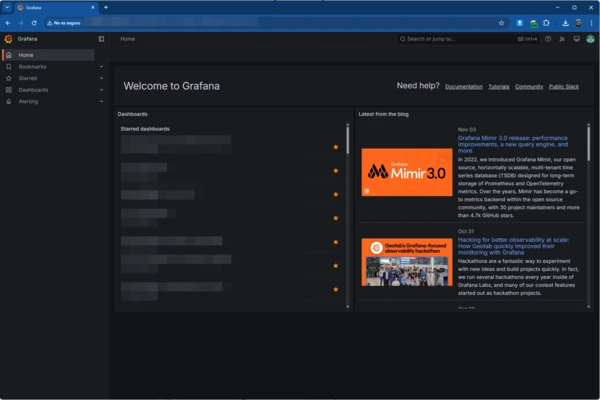Open the Community link
Screen dimensions: 600x400
pos(529,87)
